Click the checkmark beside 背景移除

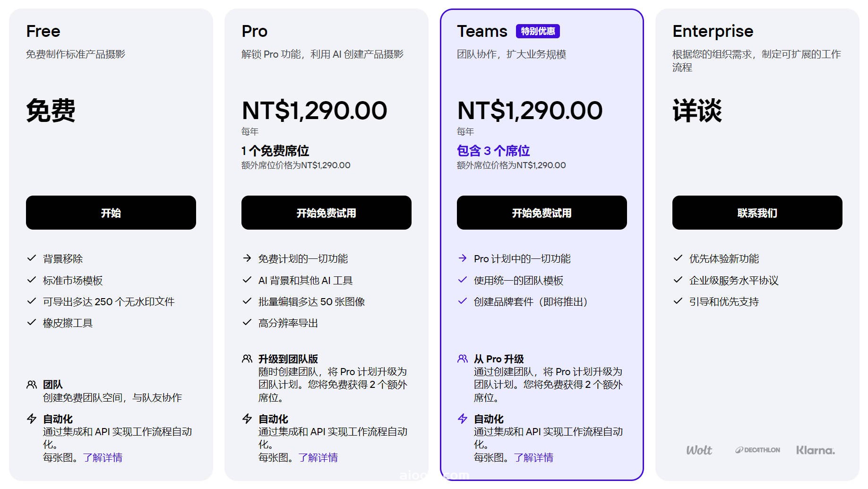click(x=32, y=258)
